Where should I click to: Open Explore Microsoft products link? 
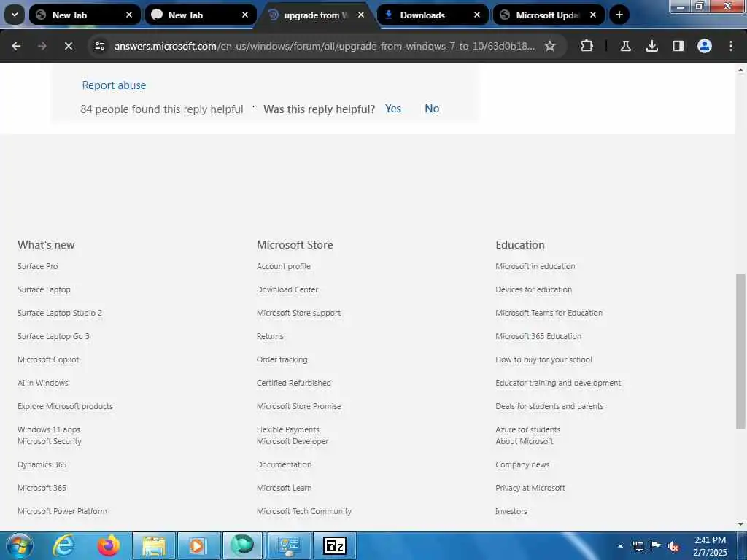click(x=65, y=406)
